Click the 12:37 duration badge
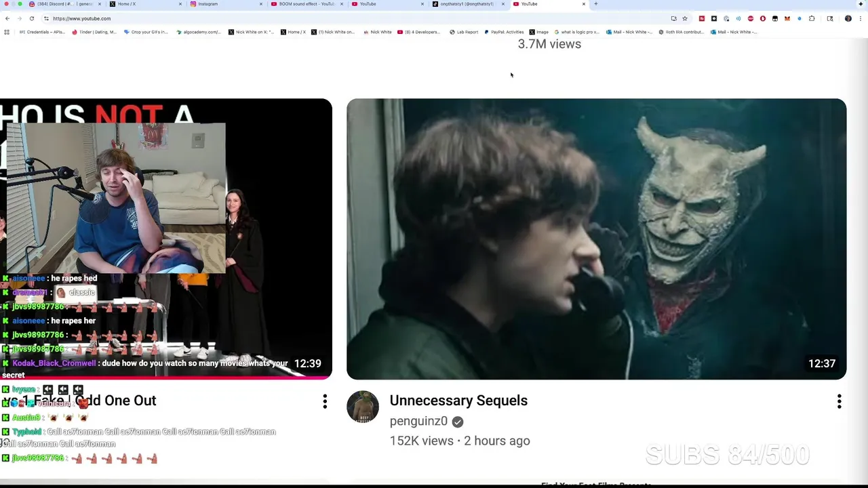This screenshot has width=868, height=488. (x=822, y=364)
